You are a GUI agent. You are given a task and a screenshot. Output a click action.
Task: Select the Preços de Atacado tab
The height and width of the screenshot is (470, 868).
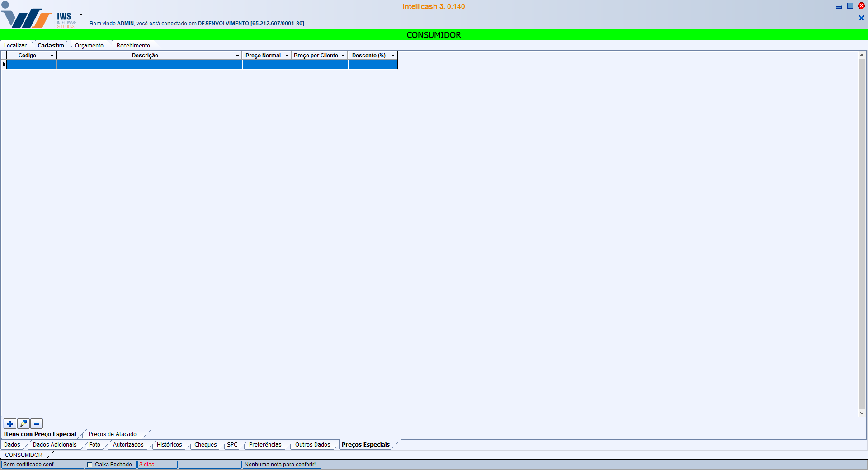pyautogui.click(x=112, y=434)
